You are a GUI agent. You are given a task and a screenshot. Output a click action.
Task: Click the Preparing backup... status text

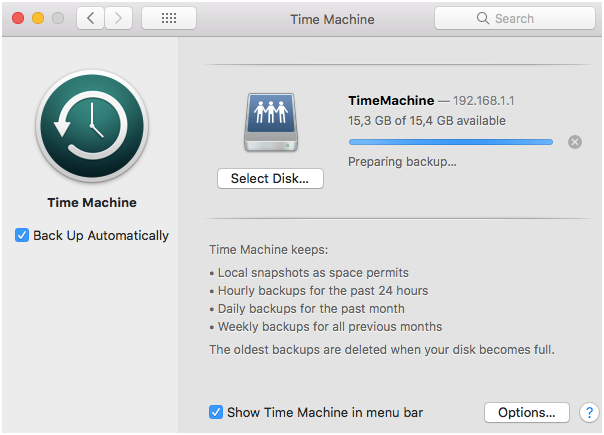(402, 161)
